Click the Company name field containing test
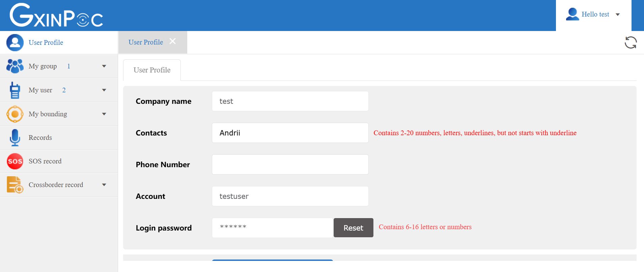The width and height of the screenshot is (644, 272). [x=290, y=101]
